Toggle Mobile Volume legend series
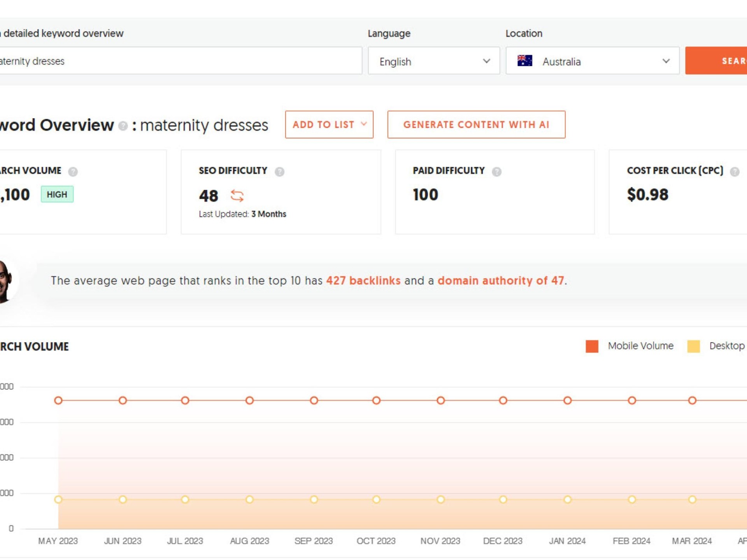This screenshot has height=560, width=747. pyautogui.click(x=640, y=346)
